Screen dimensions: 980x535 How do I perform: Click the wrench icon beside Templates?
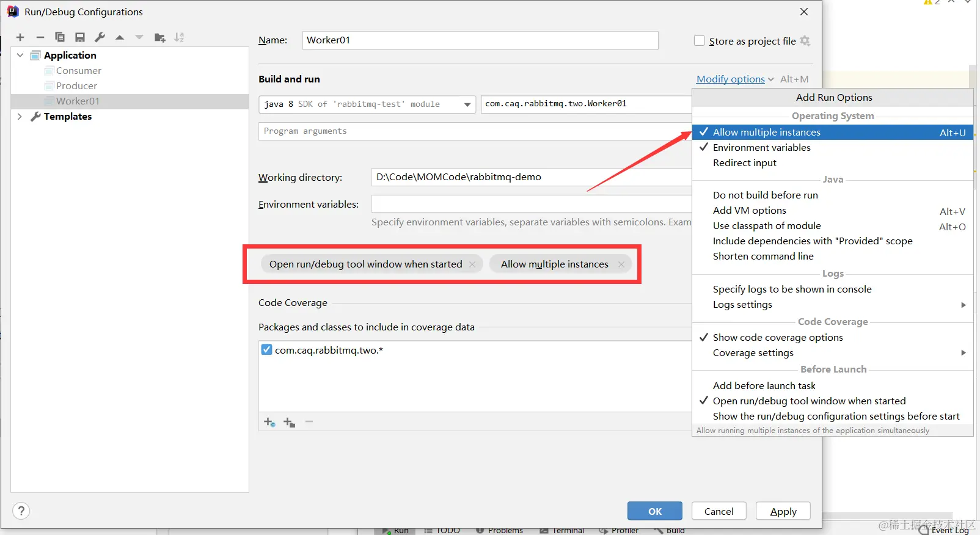pos(35,116)
